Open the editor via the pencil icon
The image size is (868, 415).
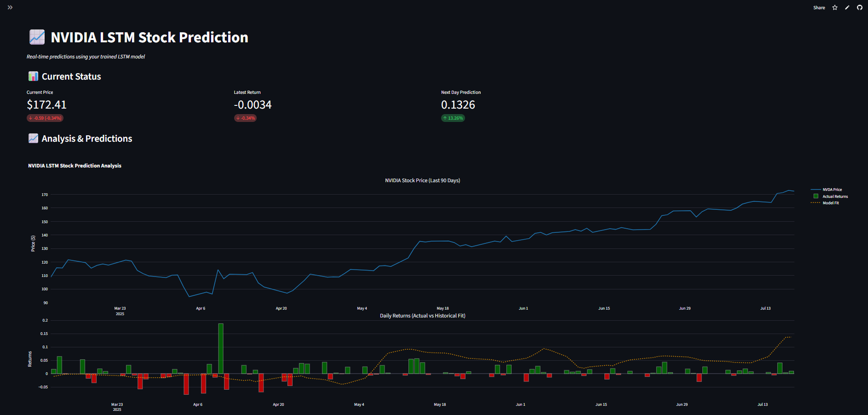[x=847, y=7]
